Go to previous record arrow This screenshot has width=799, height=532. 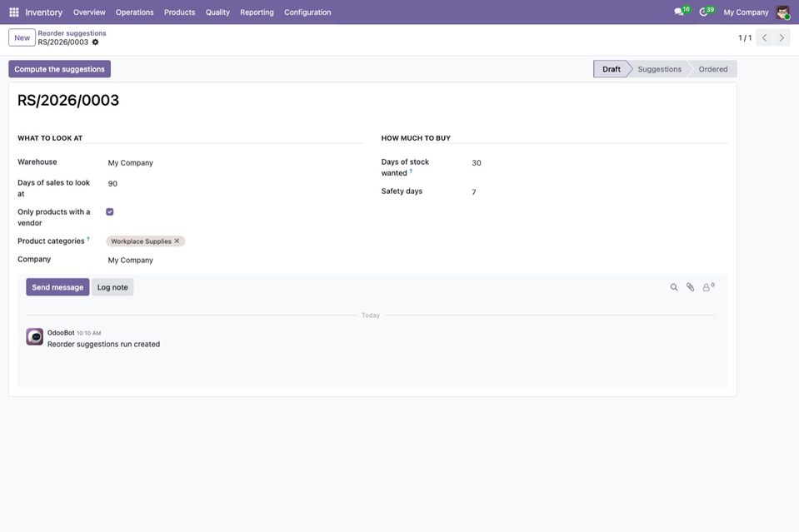(x=764, y=37)
